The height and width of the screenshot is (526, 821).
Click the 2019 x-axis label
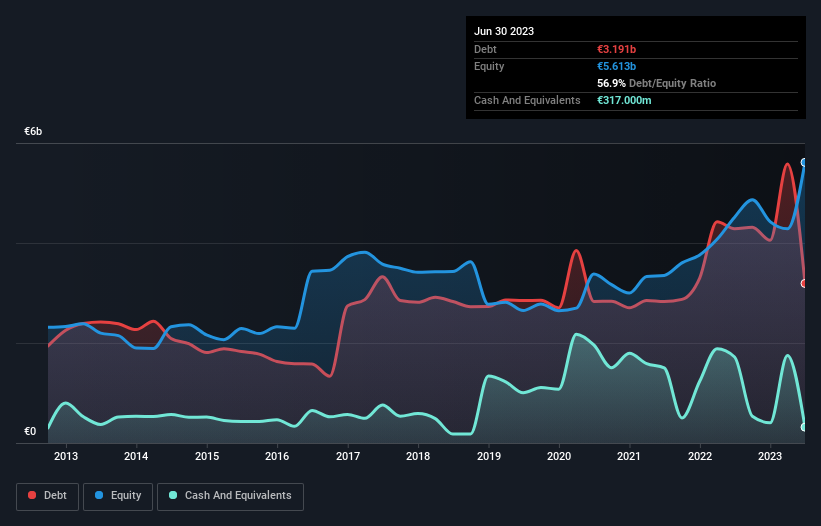pos(489,456)
